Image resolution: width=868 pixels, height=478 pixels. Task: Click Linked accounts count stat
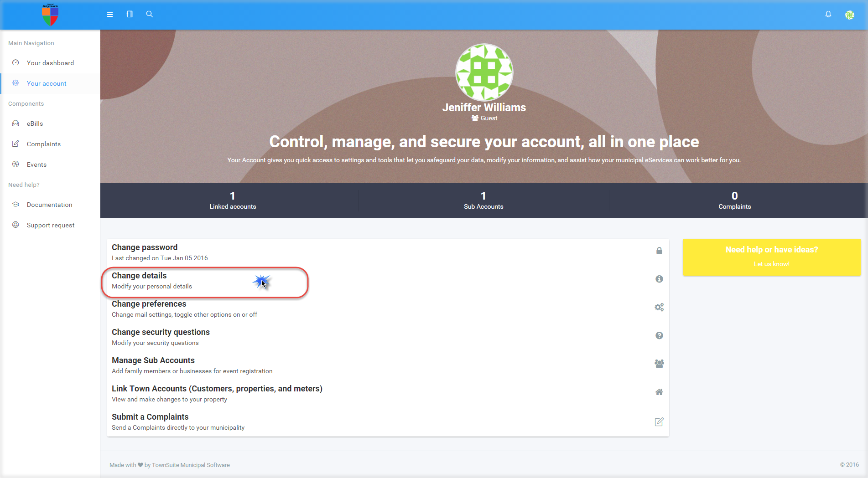click(233, 200)
